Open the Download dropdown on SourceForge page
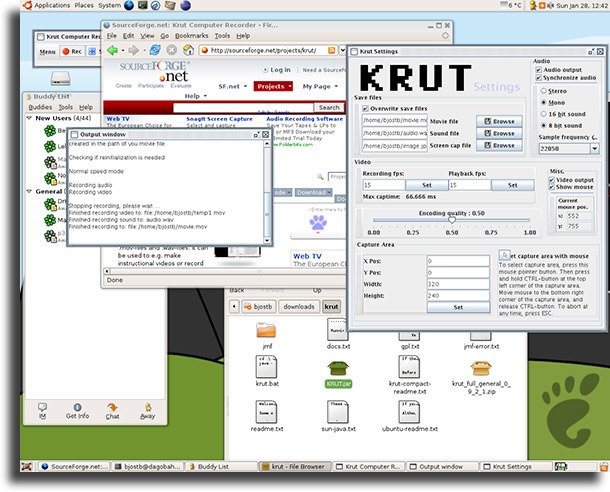This screenshot has width=610, height=492. (x=314, y=193)
